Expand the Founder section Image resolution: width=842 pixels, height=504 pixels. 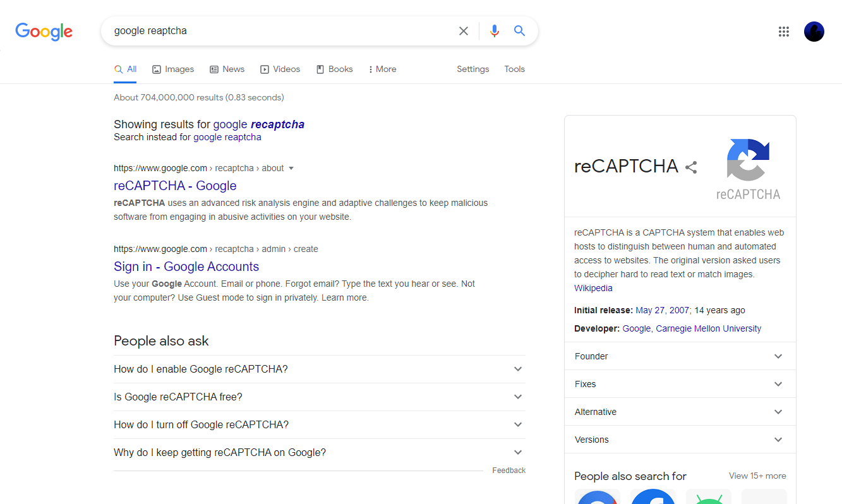coord(679,356)
